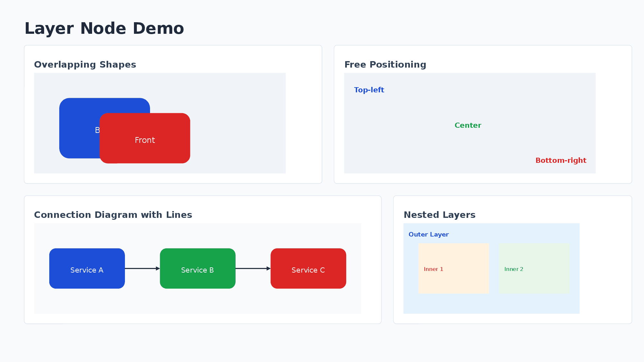Screen dimensions: 644x362
Task: Toggle the Bottom-right label
Action: tap(561, 160)
